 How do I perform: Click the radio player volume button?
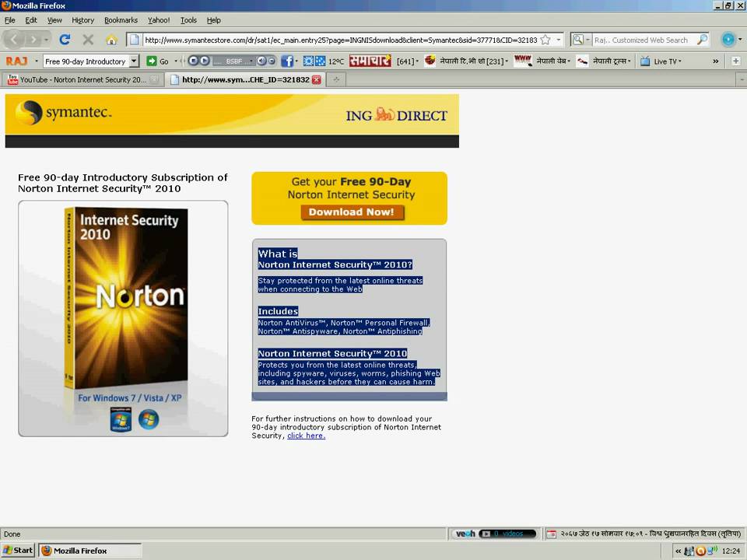point(261,61)
